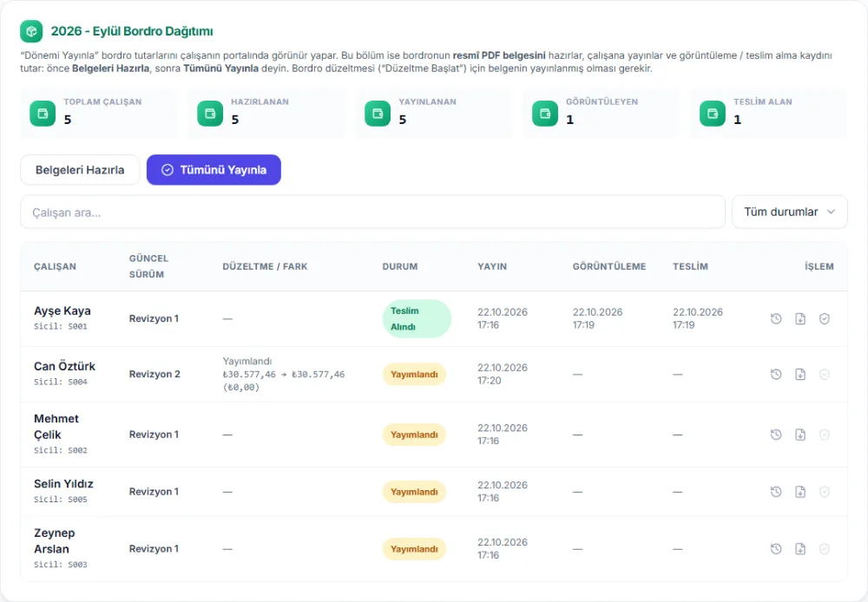Click the DURUM column header
868x602 pixels.
tap(399, 266)
